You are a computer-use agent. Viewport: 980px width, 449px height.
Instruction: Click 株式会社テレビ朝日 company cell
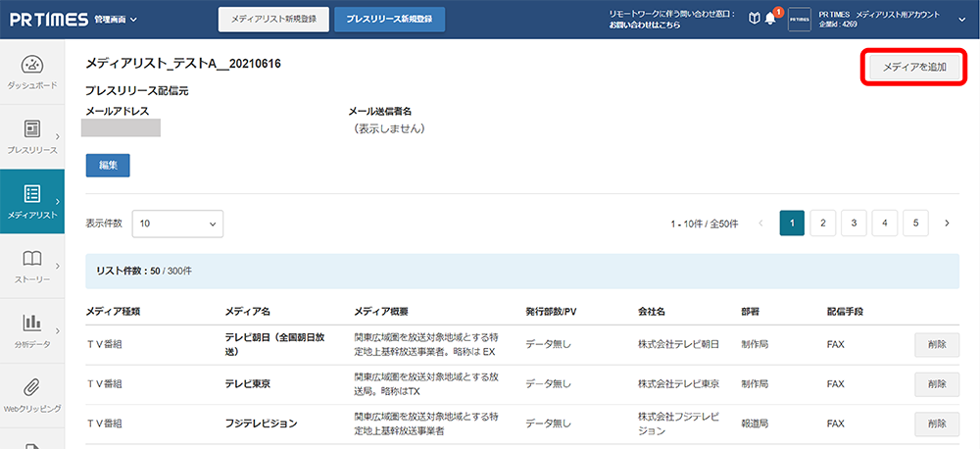[679, 344]
